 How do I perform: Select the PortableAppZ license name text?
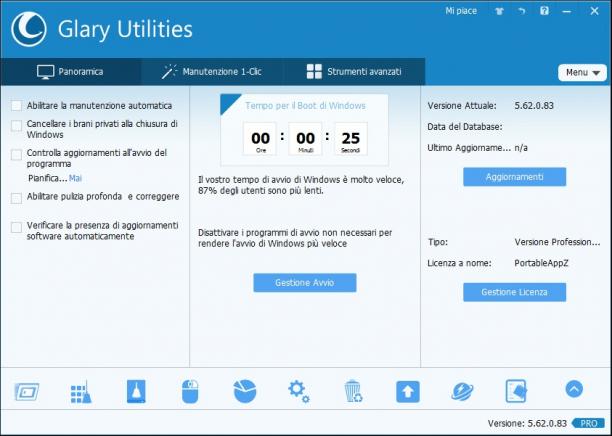pos(541,263)
